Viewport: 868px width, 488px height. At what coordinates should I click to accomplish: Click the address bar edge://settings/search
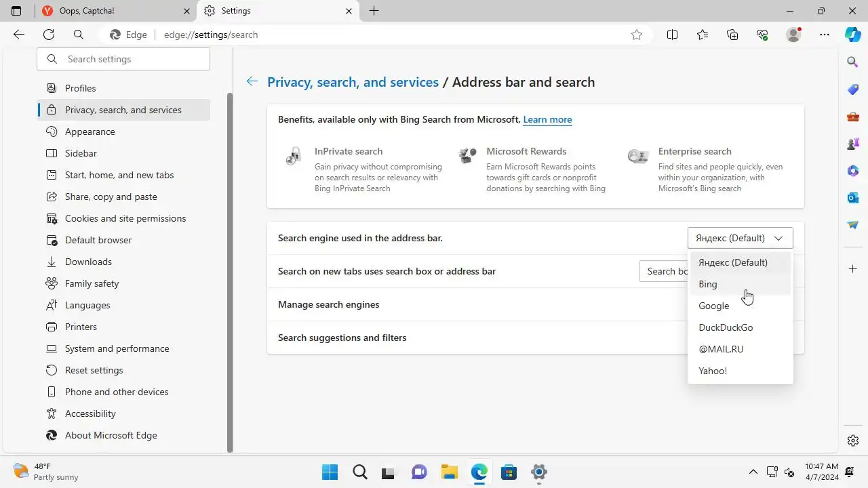tap(210, 35)
